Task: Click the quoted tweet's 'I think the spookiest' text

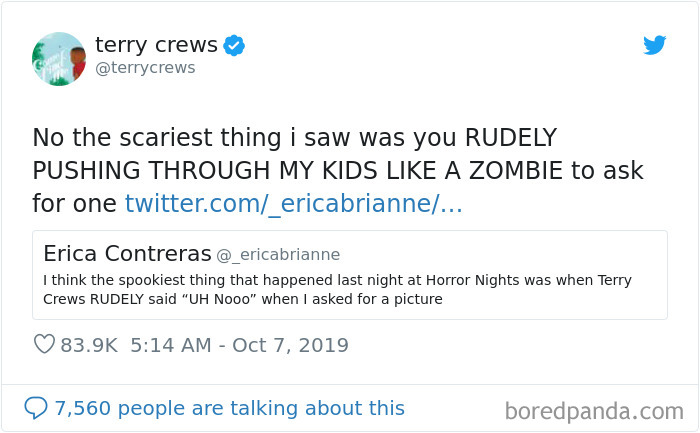Action: pos(337,279)
